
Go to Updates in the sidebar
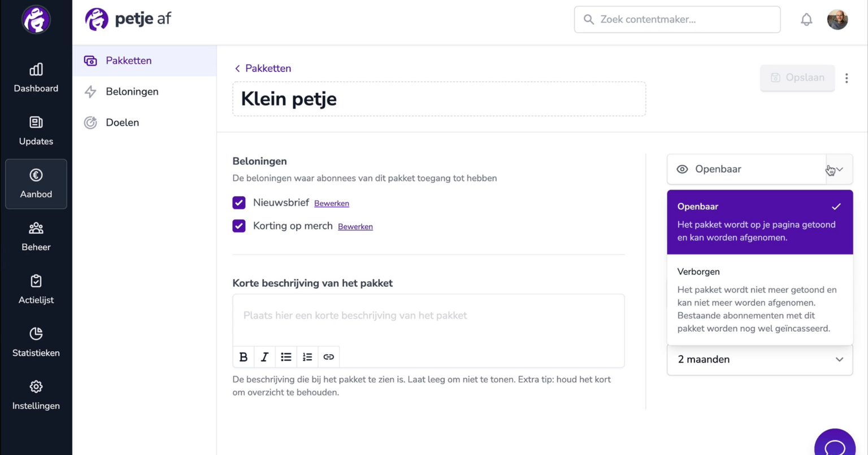(x=36, y=131)
